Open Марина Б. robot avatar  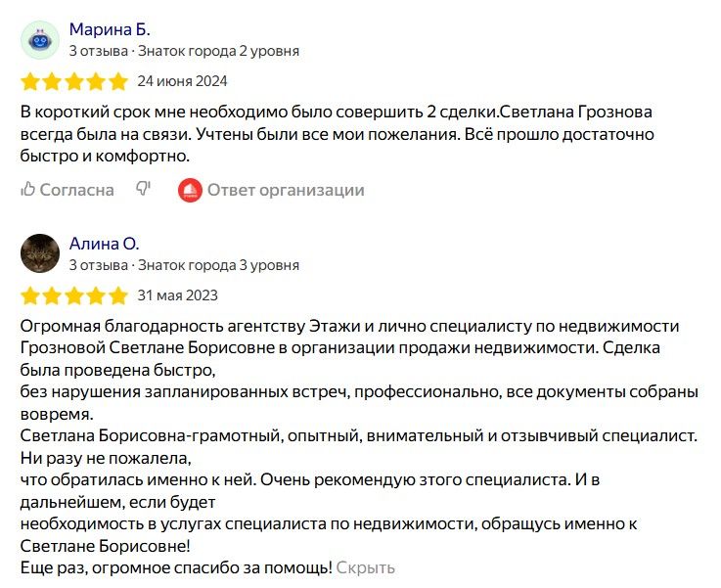point(40,39)
